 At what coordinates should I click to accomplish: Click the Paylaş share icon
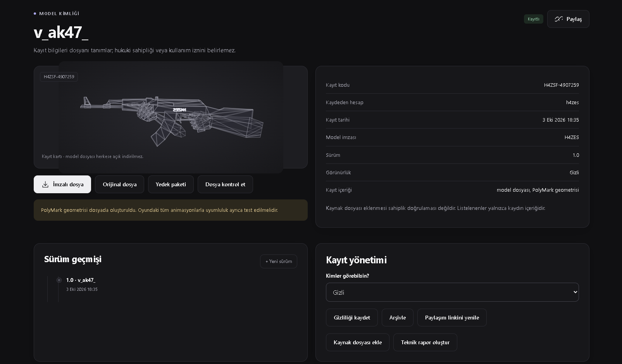(558, 19)
